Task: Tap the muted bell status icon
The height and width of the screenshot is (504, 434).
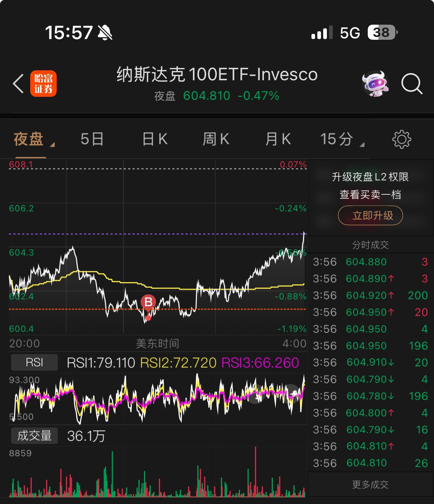Action: pyautogui.click(x=105, y=33)
